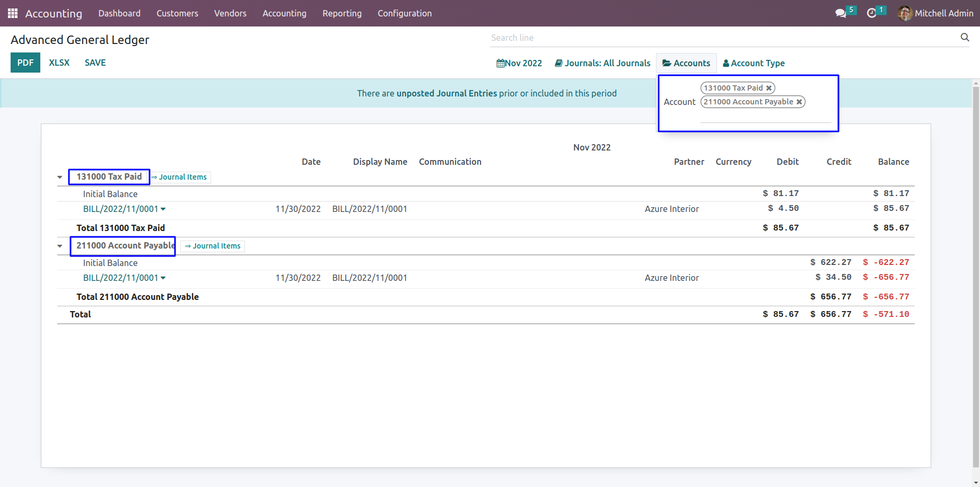Click Azure Interior in the Tax Paid row
Screen dimensions: 980x487
coord(672,209)
